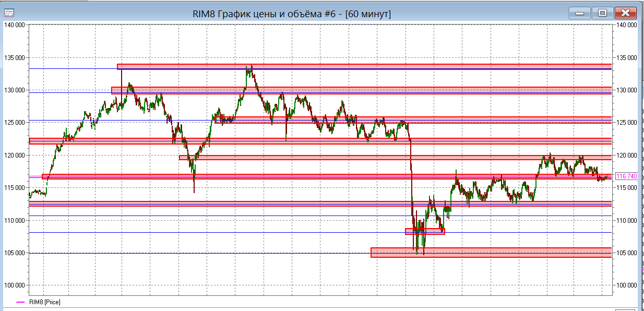Click '135 000' on the left price axis
Viewport: 644px width, 311px height.
(x=15, y=57)
